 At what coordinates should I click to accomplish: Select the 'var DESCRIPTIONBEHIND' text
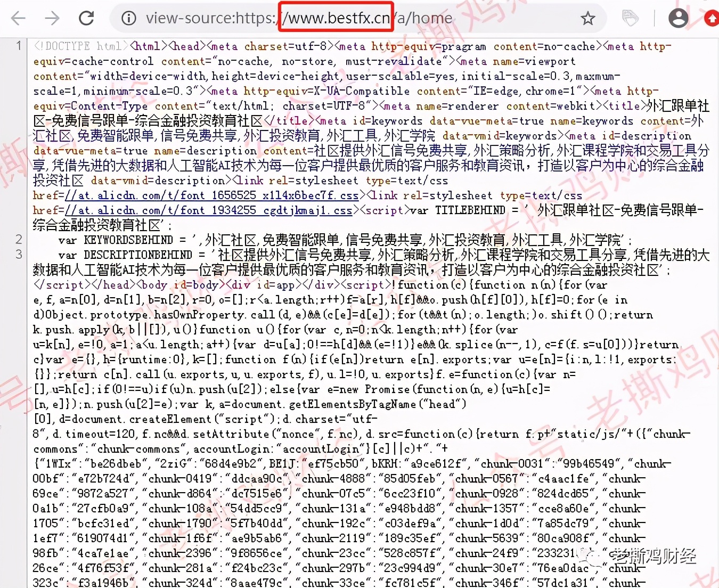[x=125, y=255]
